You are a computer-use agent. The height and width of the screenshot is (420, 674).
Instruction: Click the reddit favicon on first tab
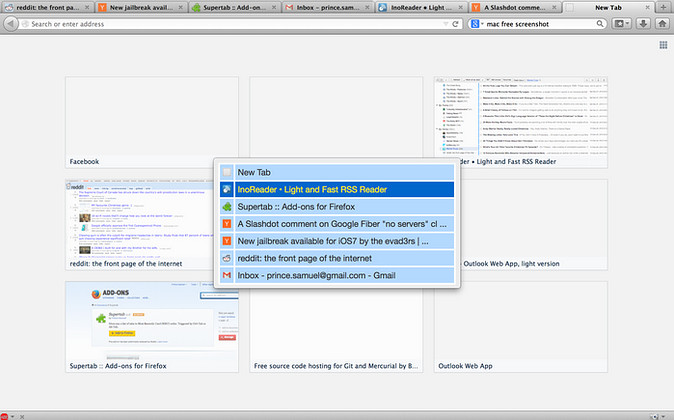coord(9,7)
